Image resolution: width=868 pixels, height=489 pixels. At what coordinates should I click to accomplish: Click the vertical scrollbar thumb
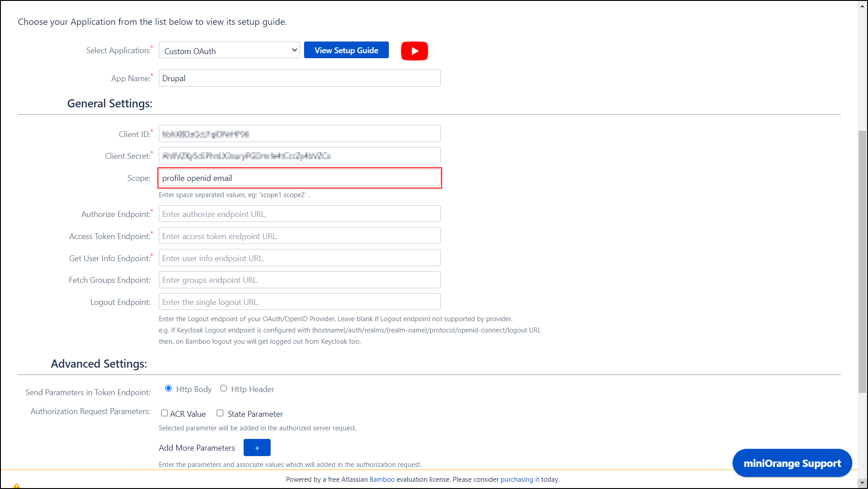(x=862, y=262)
